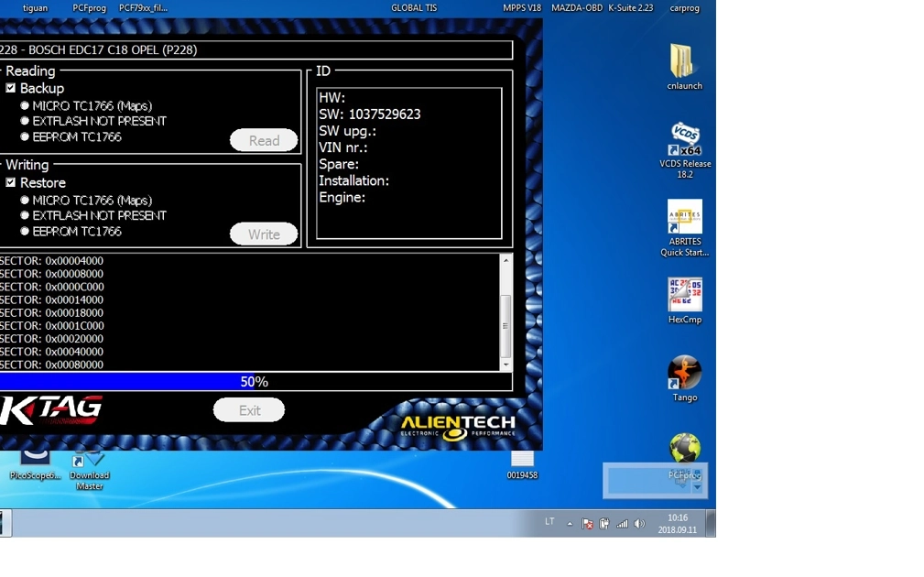
Task: Click the Write button
Action: pyautogui.click(x=264, y=234)
